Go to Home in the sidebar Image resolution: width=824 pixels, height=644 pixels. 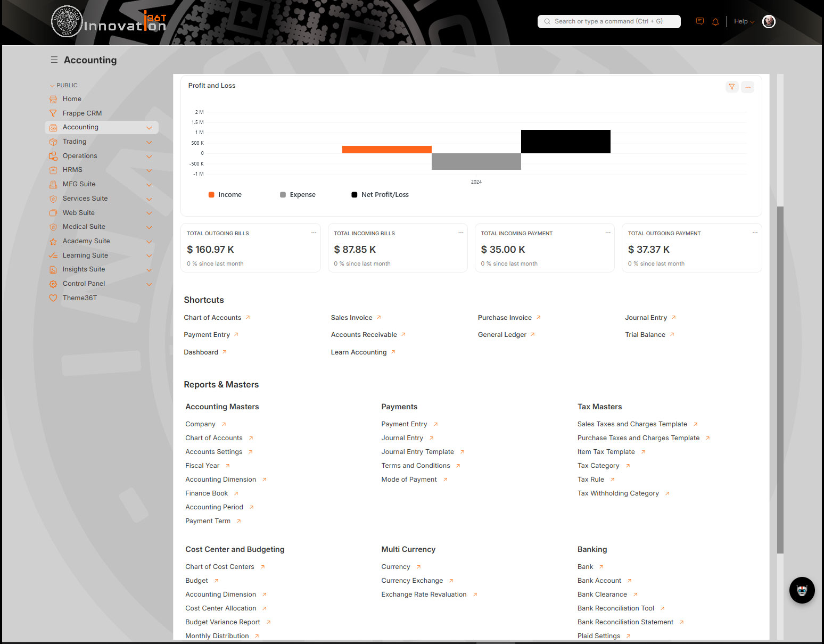(72, 99)
